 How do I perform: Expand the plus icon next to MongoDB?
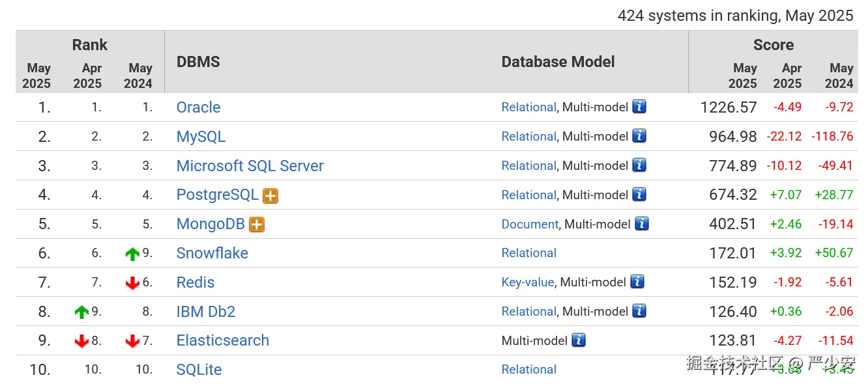(x=257, y=225)
